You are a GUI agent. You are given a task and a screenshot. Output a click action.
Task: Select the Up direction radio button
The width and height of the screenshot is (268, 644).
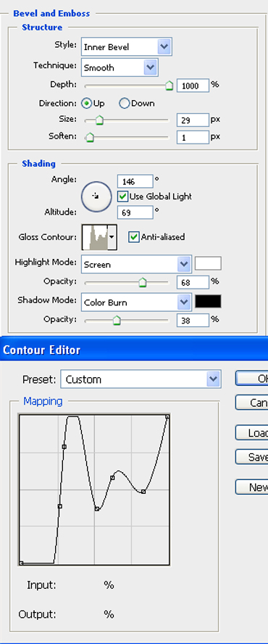click(x=86, y=104)
